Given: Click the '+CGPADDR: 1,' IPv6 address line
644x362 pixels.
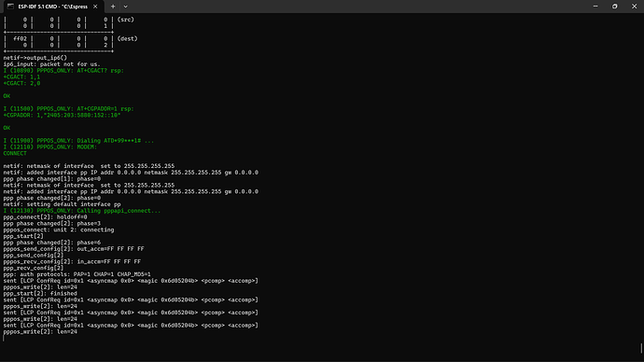Looking at the screenshot, I should coord(62,116).
